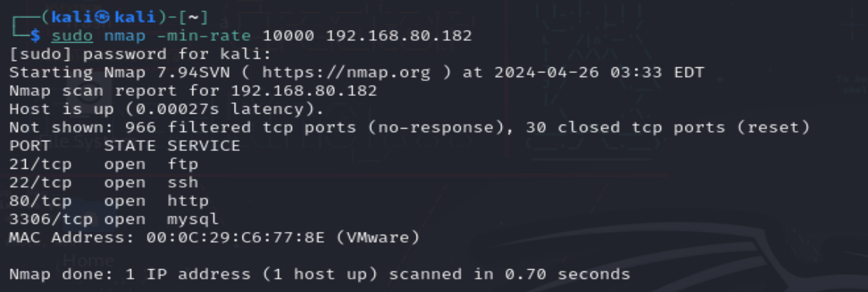Click the underlined sudo command word
This screenshot has width=868, height=292.
pyautogui.click(x=72, y=36)
